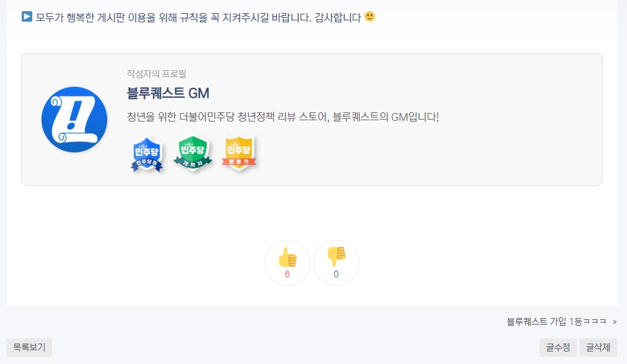627x364 pixels.
Task: Select the yellow 활동가 badge
Action: [239, 153]
